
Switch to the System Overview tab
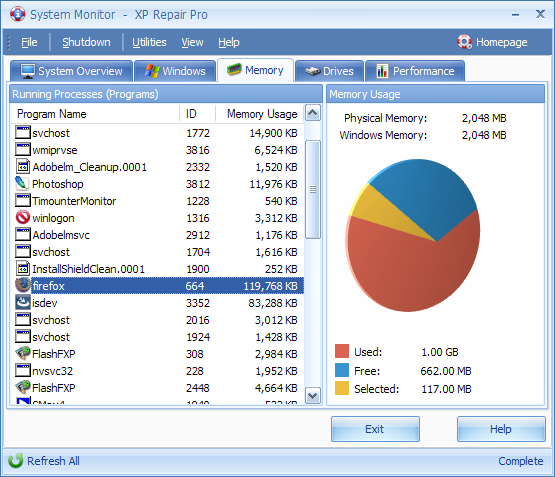[x=71, y=71]
